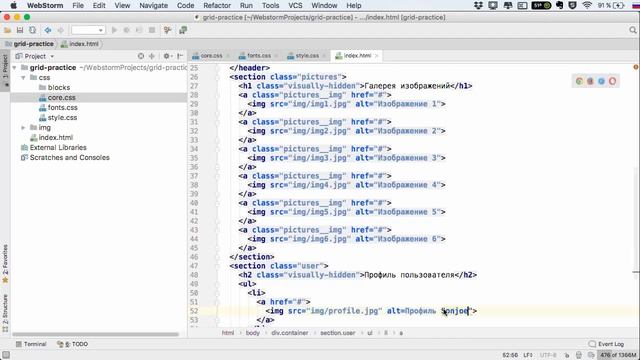Hide the Project panel with hide icon
The height and width of the screenshot is (360, 640).
180,56
